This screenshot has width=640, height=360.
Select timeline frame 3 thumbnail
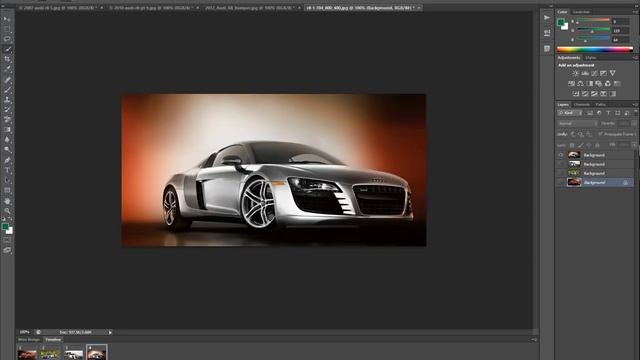73,353
